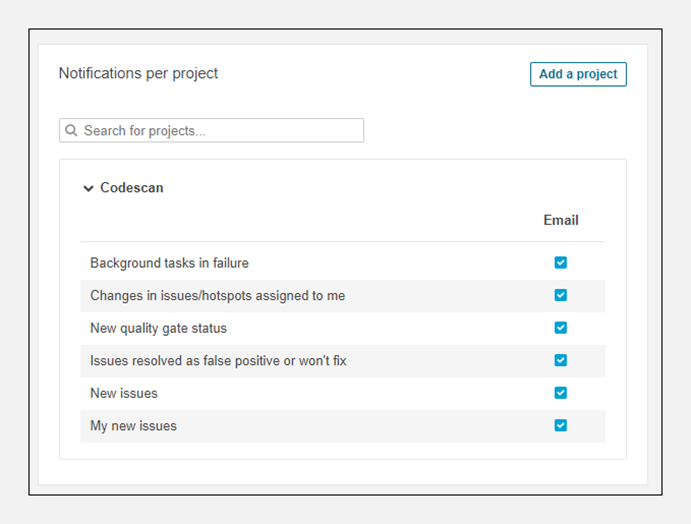Image resolution: width=691 pixels, height=524 pixels.
Task: Click the New issues row label
Action: click(124, 393)
